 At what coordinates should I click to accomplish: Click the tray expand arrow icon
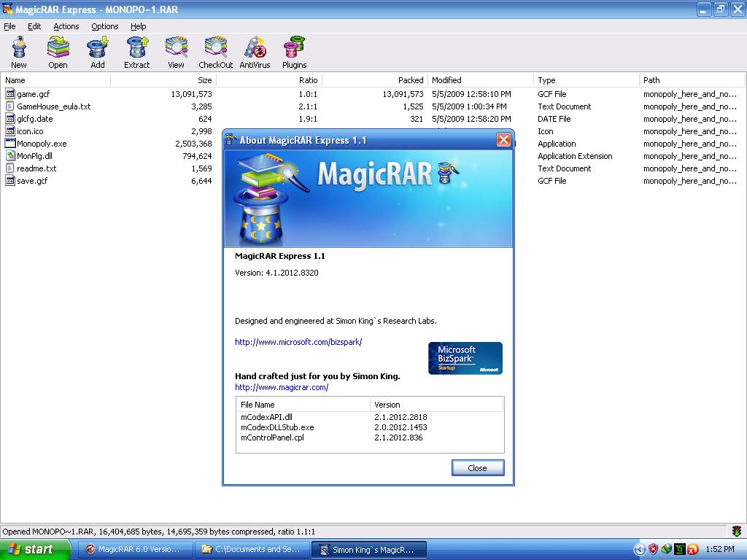[x=639, y=550]
